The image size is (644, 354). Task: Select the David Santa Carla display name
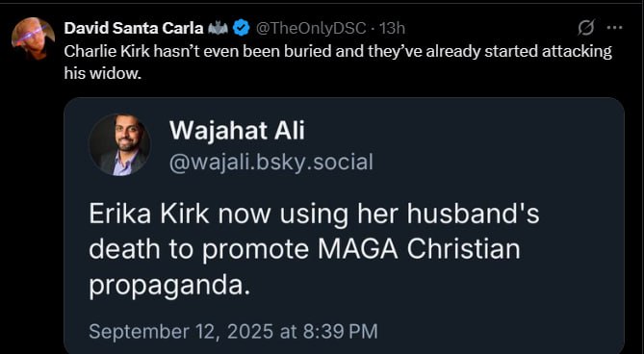click(x=134, y=28)
